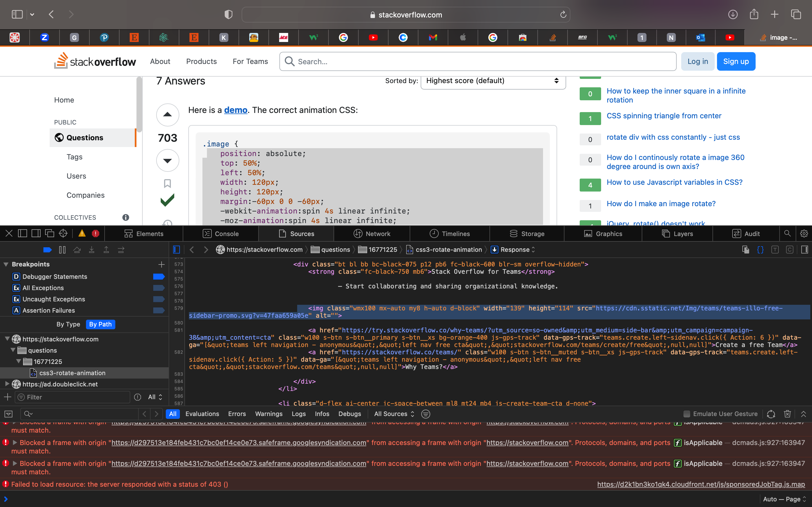This screenshot has width=812, height=507.
Task: Expand the ad.doubleclick.net tree node
Action: (7, 384)
